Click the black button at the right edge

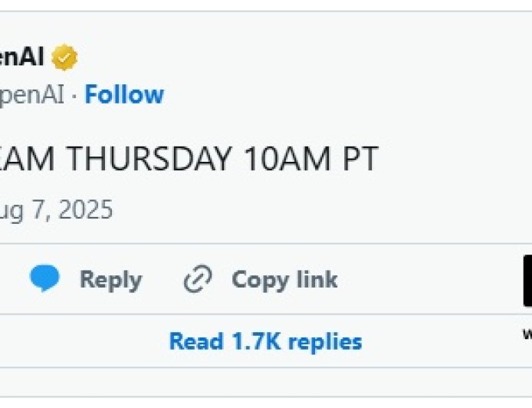[x=527, y=281]
